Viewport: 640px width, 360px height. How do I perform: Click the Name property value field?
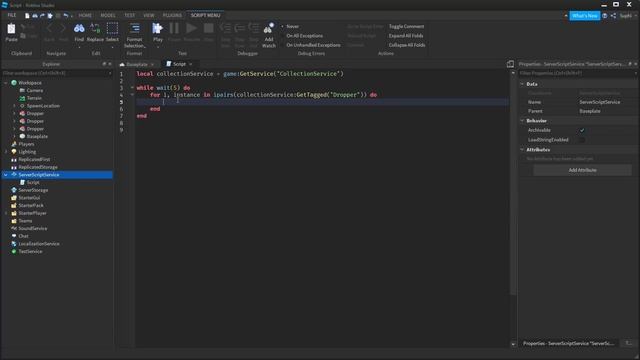pos(606,102)
